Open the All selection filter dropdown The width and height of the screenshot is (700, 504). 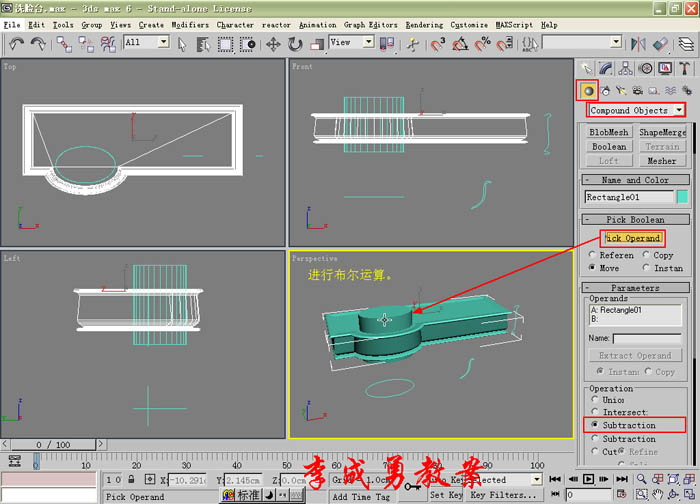163,42
